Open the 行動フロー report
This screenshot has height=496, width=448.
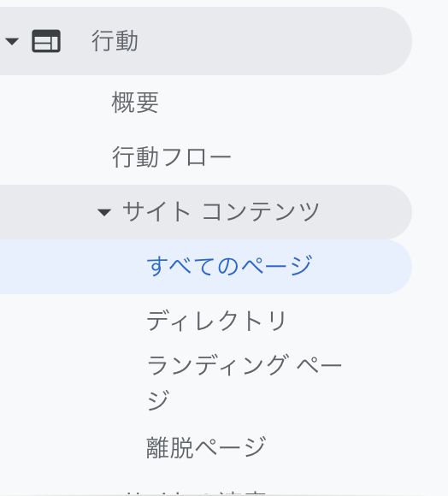(172, 156)
